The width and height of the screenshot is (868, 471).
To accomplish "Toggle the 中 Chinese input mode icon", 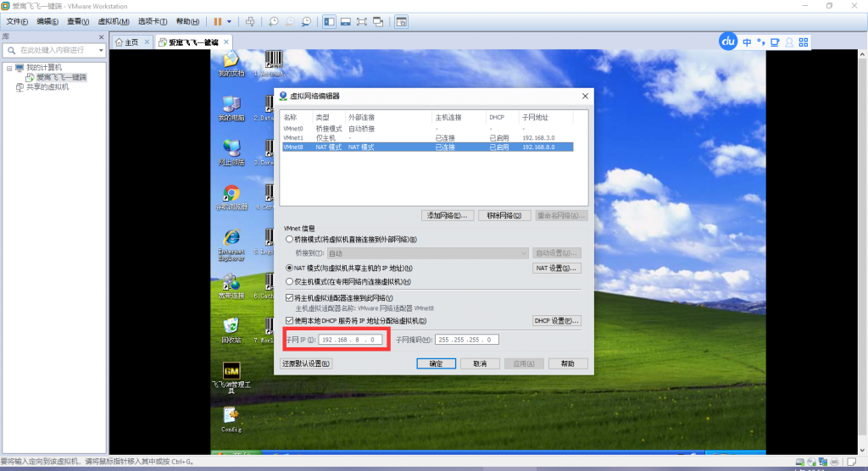I will (747, 42).
